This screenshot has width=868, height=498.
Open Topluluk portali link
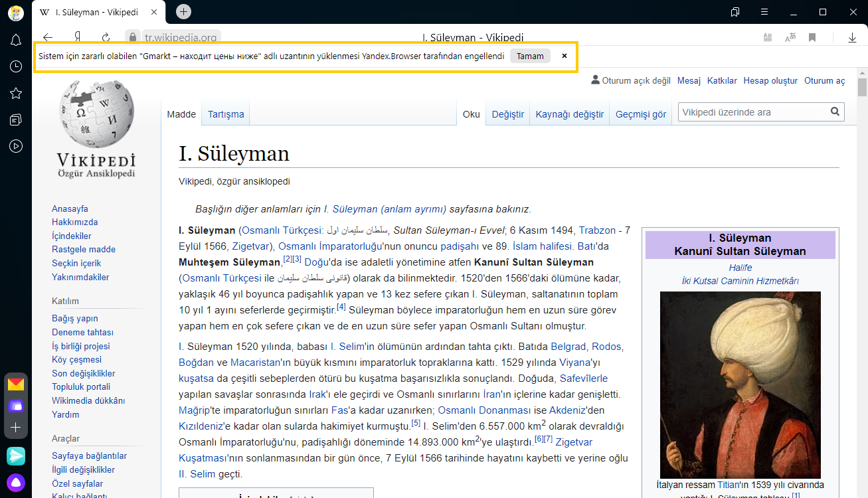click(81, 386)
